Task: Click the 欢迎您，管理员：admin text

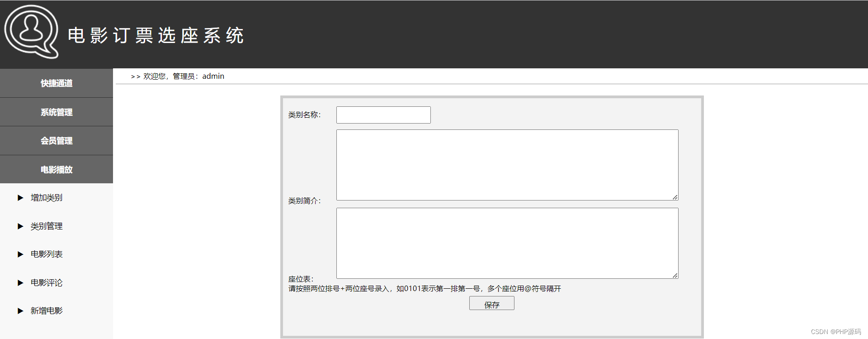Action: click(x=184, y=76)
